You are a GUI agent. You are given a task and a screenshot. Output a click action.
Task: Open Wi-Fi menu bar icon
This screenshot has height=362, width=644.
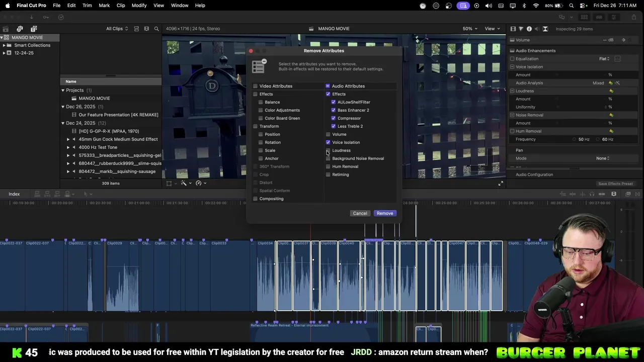click(x=536, y=6)
